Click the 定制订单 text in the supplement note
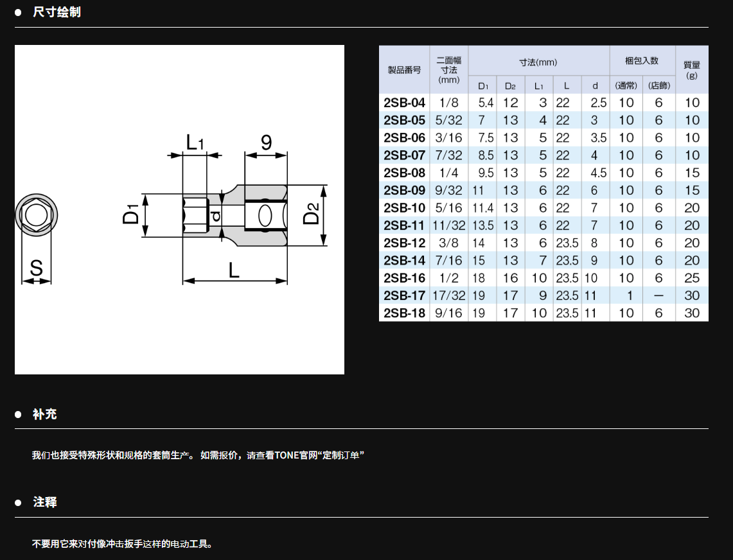The image size is (733, 560). pyautogui.click(x=344, y=455)
